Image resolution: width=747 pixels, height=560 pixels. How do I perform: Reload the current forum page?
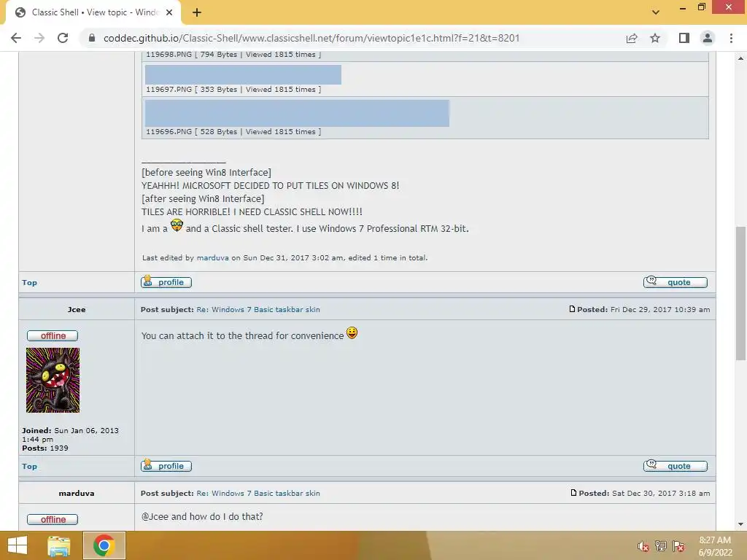point(63,38)
